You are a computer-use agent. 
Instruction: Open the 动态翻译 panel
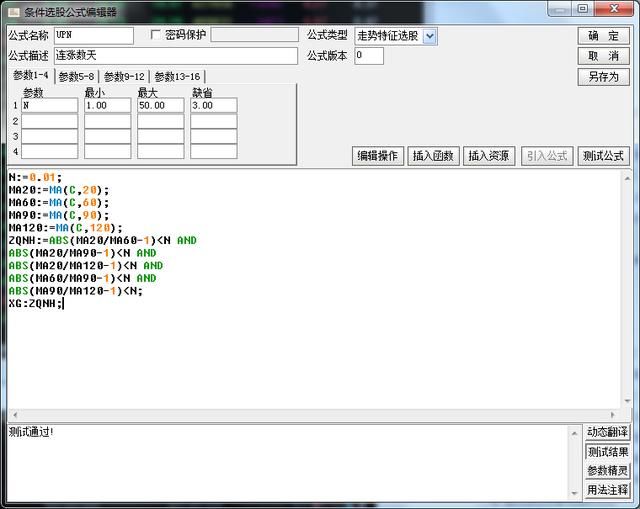tap(607, 432)
